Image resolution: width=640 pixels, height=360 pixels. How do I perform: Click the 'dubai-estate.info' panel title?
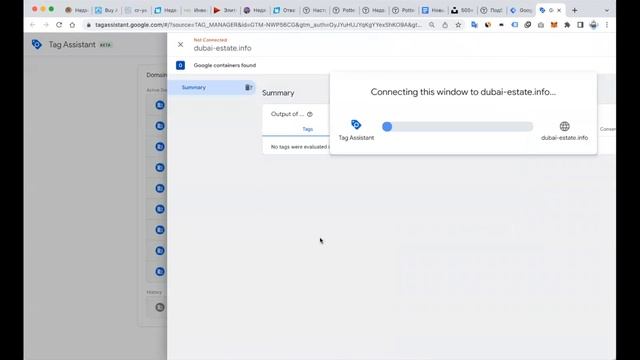[222, 48]
